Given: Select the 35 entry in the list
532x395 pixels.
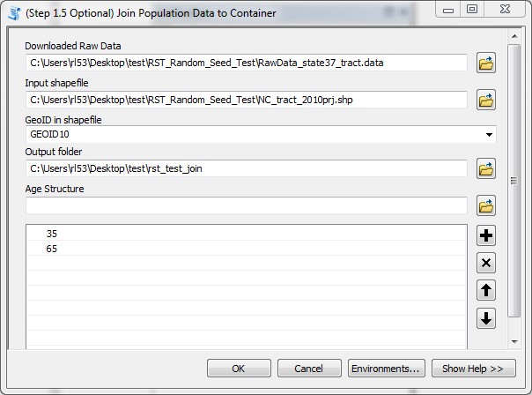Looking at the screenshot, I should [52, 235].
